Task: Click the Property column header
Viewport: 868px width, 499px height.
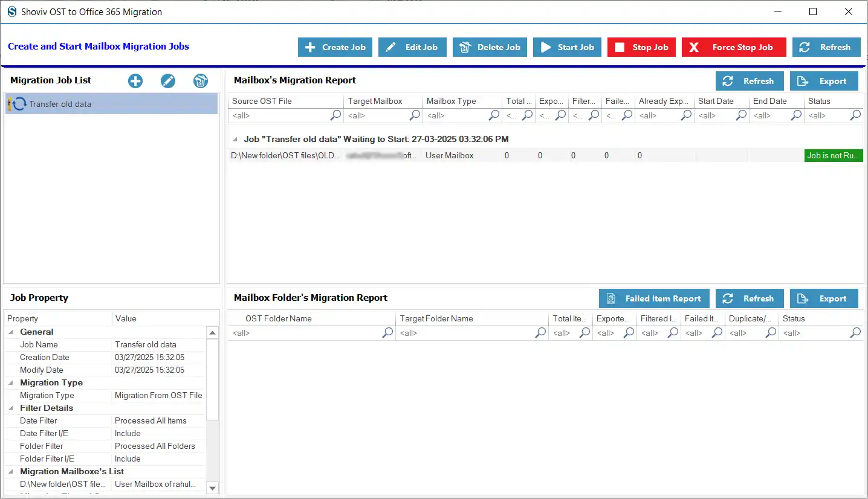Action: pyautogui.click(x=58, y=318)
